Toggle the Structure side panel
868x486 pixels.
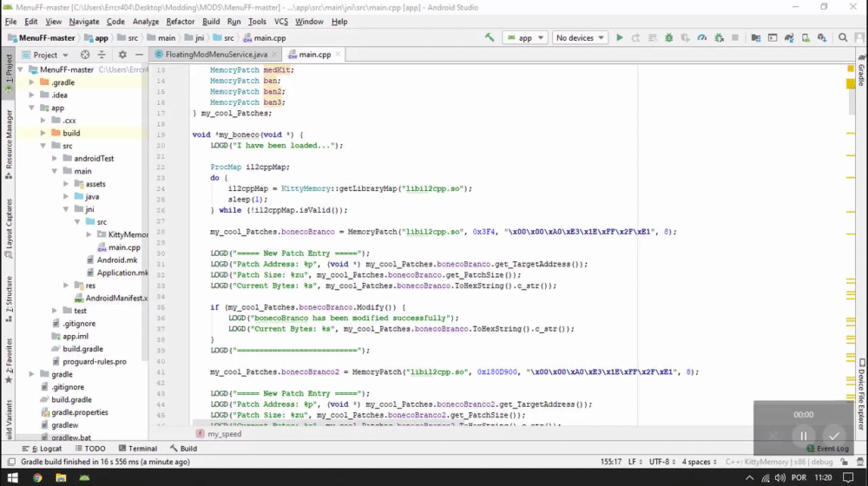click(9, 299)
